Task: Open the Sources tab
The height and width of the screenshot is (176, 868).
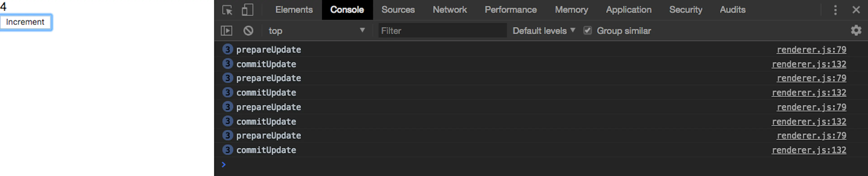Action: click(x=398, y=10)
